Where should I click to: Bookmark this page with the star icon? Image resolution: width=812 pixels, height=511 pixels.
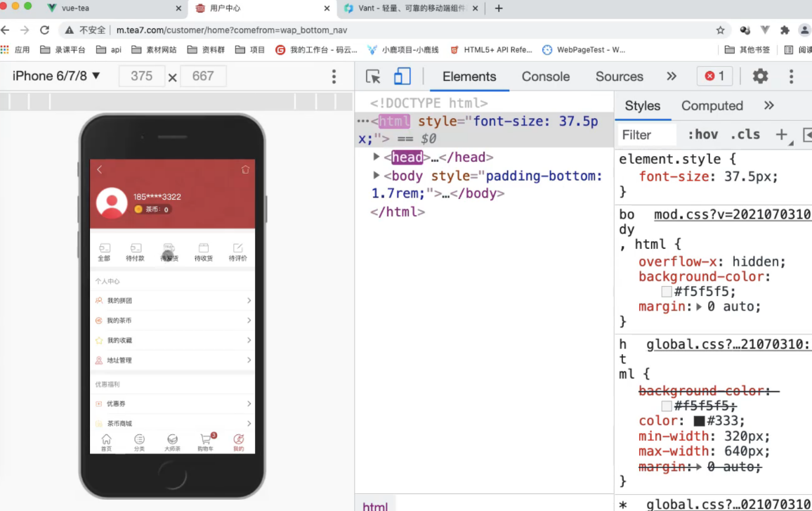pyautogui.click(x=721, y=30)
